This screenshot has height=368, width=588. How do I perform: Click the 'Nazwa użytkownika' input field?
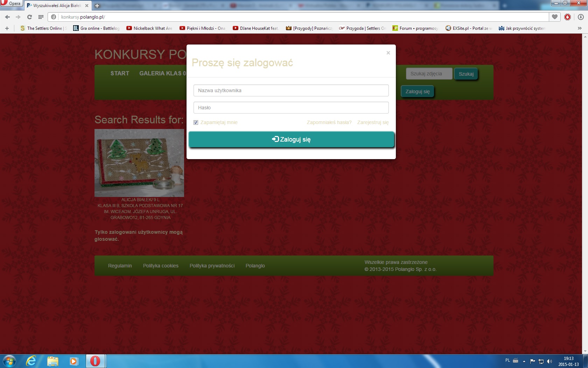[x=291, y=90]
